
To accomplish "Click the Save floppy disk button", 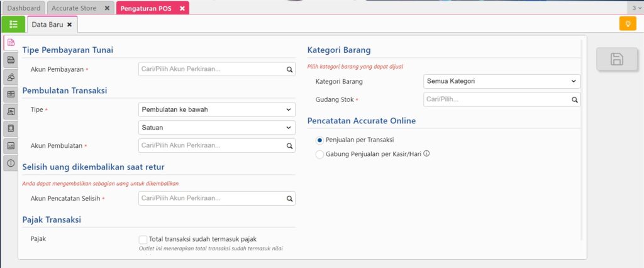I will pyautogui.click(x=617, y=59).
